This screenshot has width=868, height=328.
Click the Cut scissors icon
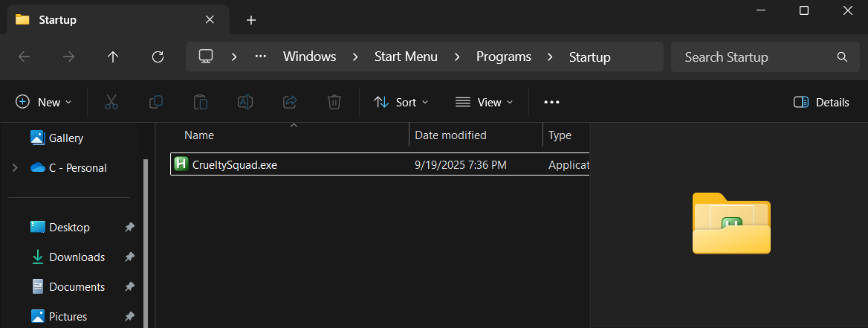pos(111,103)
